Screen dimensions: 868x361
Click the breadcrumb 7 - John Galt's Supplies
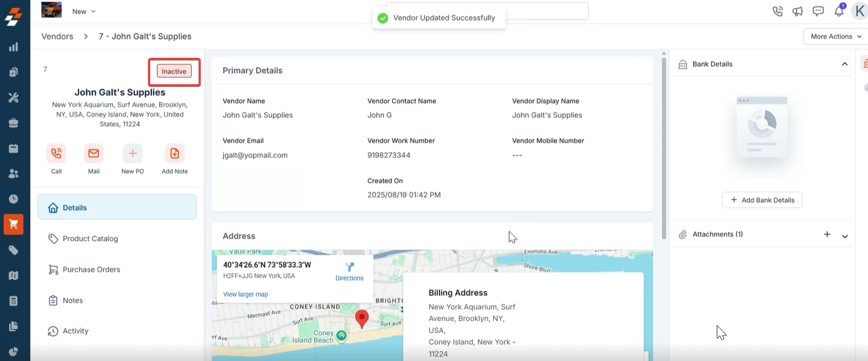tap(145, 36)
